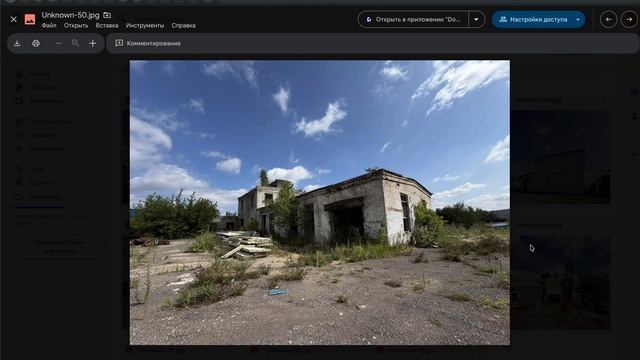Click the download icon in toolbar
The image size is (640, 360).
[x=17, y=43]
